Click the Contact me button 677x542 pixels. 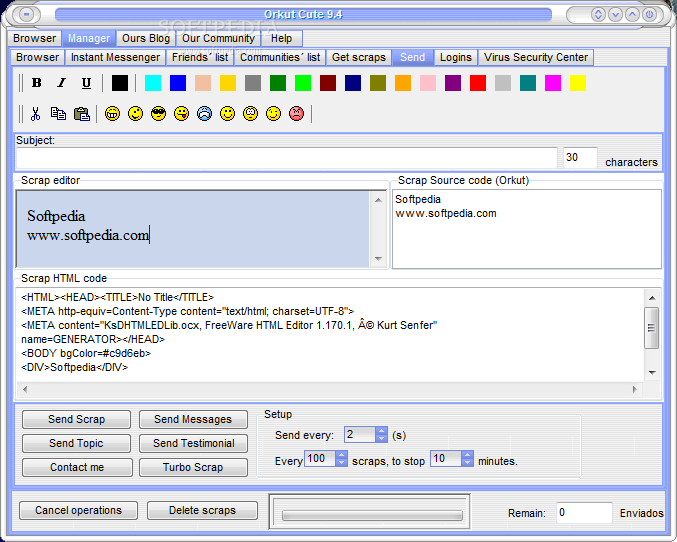pyautogui.click(x=77, y=467)
